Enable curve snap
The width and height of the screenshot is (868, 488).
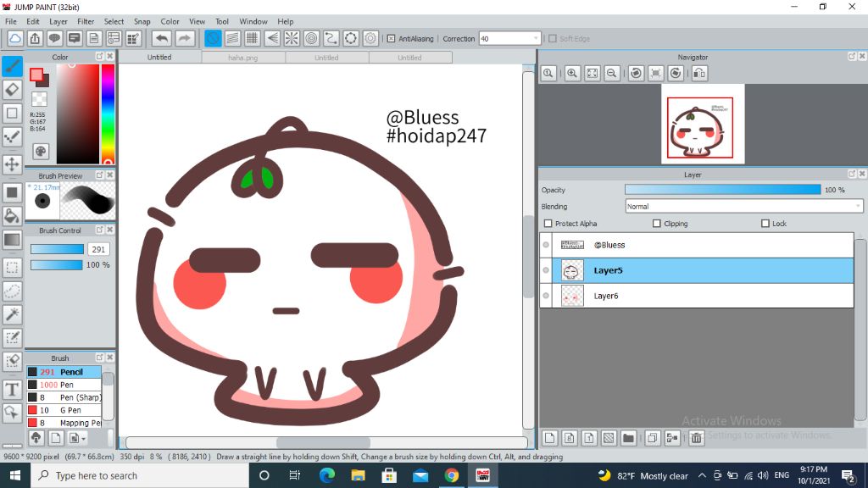pyautogui.click(x=331, y=38)
